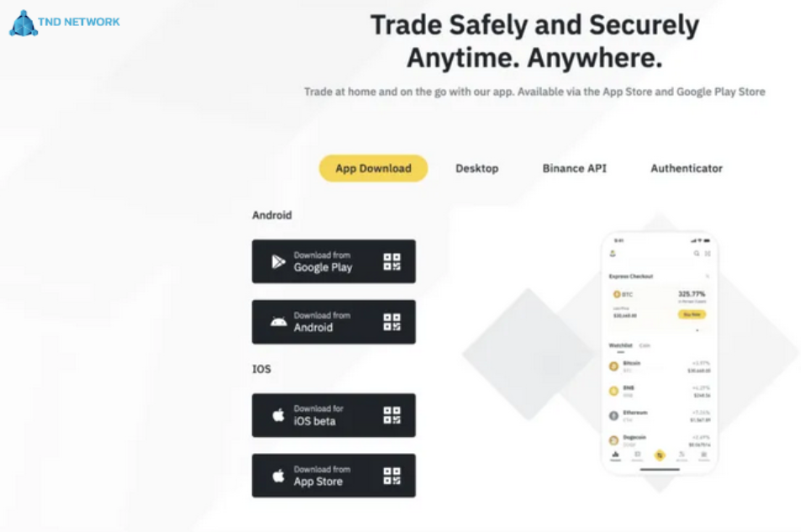Click the Apple logo on App Store button
The height and width of the screenshot is (532, 805).
(278, 476)
